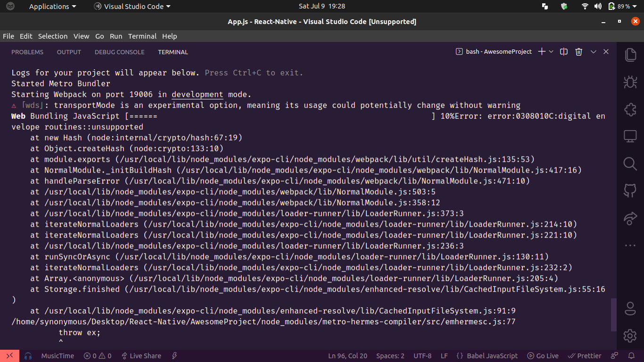Switch to the OUTPUT tab
644x362 pixels.
[x=69, y=52]
